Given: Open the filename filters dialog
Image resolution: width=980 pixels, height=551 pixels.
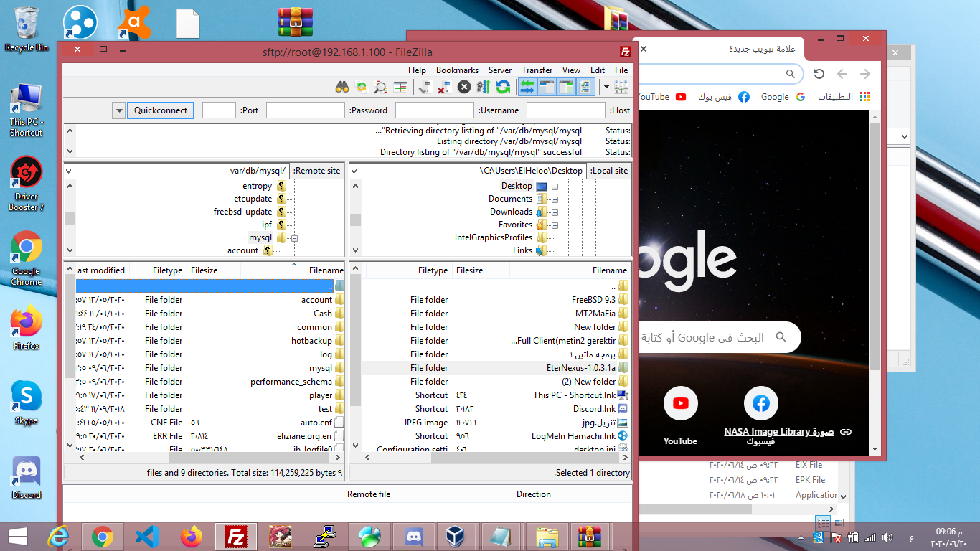Looking at the screenshot, I should tap(400, 87).
